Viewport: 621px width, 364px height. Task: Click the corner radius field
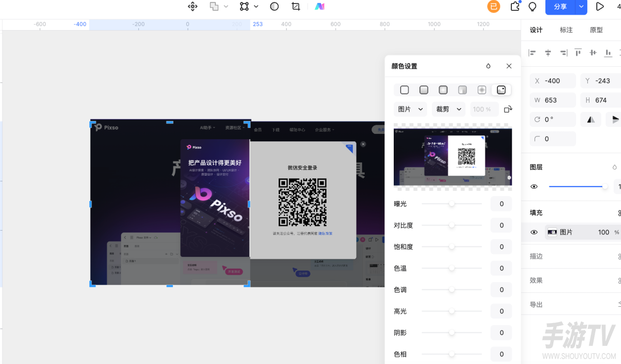click(x=553, y=139)
